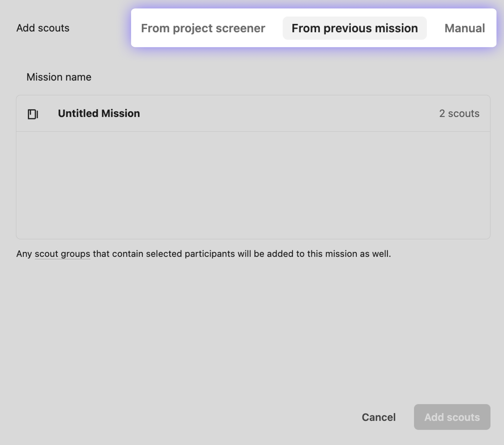Click the disabled Add scouts button
Screen dimensions: 504x445
tap(452, 417)
